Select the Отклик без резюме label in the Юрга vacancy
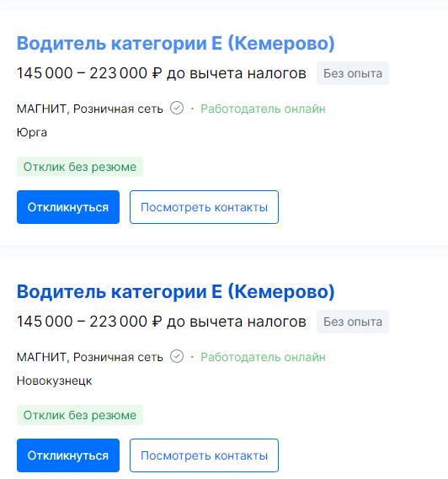The height and width of the screenshot is (479, 448). [x=80, y=167]
